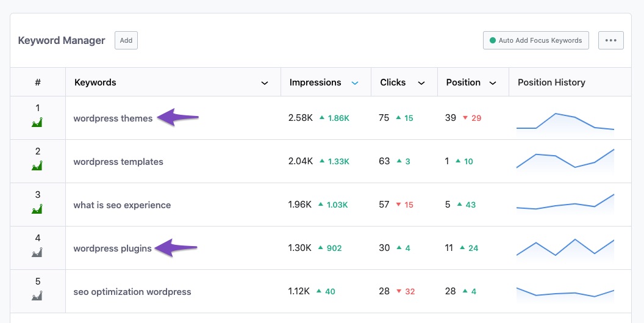Click the Add keyword button
Image resolution: width=644 pixels, height=323 pixels.
tap(126, 40)
